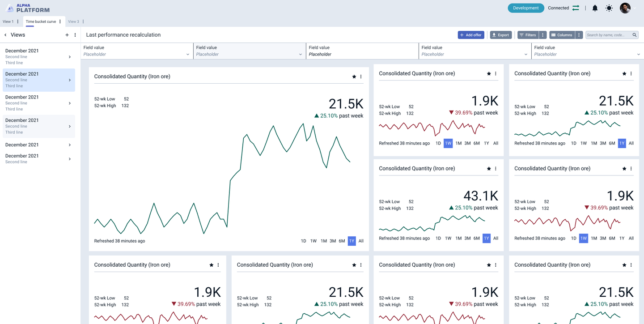Open the user avatar menu
Viewport: 644px width, 324px height.
coord(625,8)
